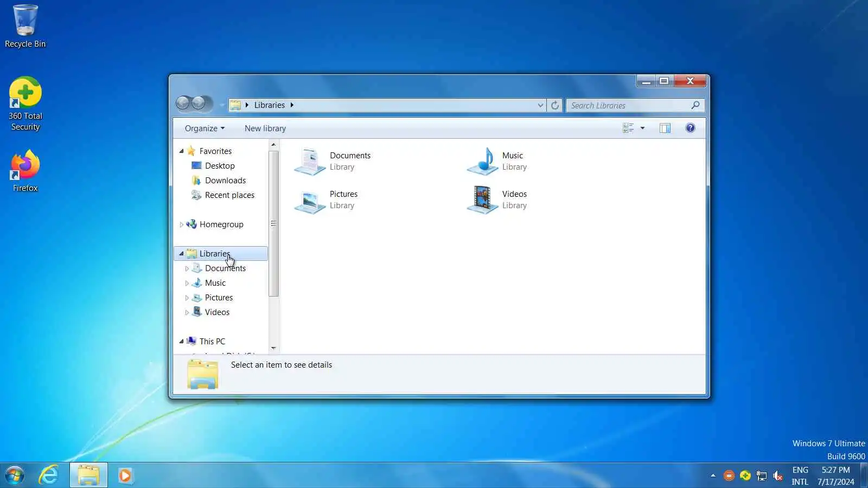Screen dimensions: 868x488
Task: Open recent pages dropdown arrow
Action: pos(222,105)
